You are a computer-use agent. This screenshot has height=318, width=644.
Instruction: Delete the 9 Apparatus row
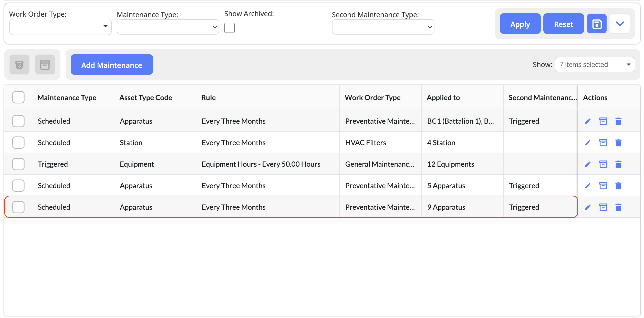coord(618,207)
